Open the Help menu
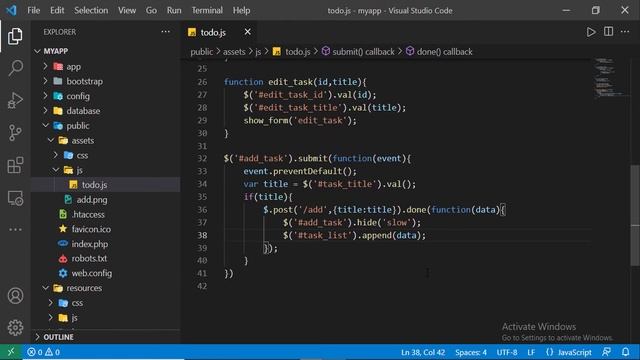 pyautogui.click(x=241, y=10)
